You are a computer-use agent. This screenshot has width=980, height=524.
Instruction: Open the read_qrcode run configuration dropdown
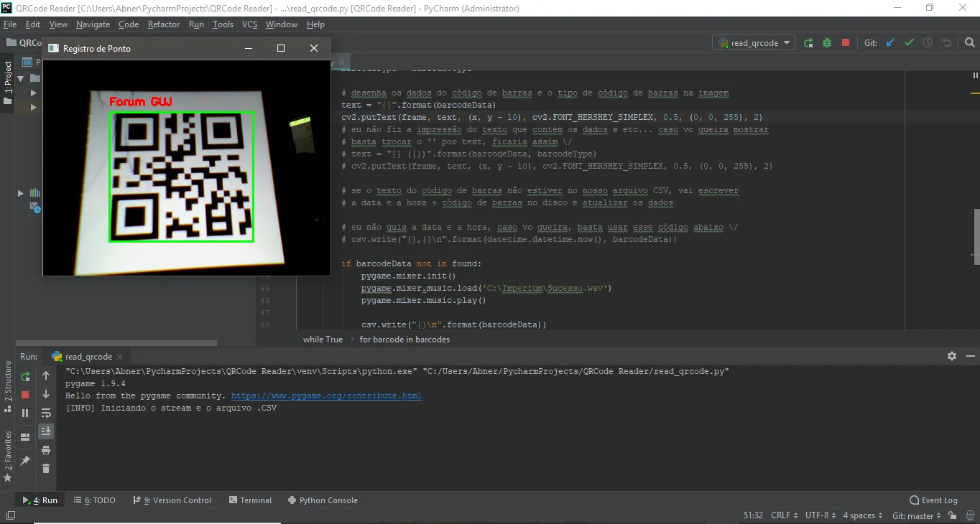pyautogui.click(x=754, y=43)
